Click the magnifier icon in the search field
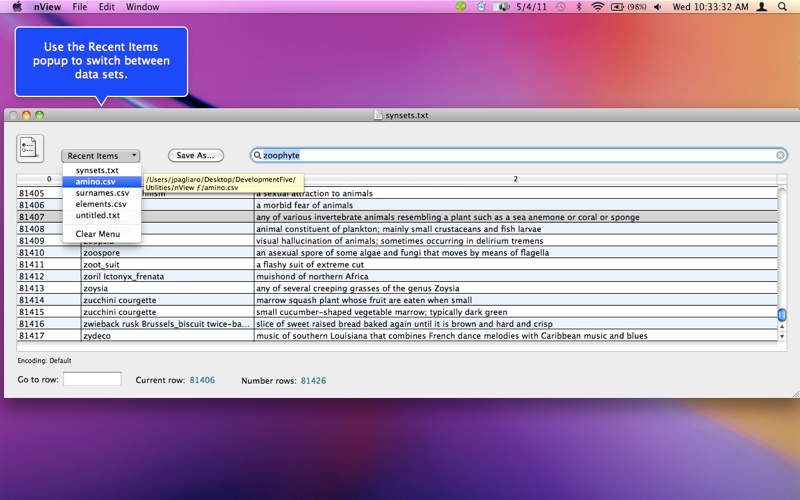The image size is (800, 500). point(258,155)
